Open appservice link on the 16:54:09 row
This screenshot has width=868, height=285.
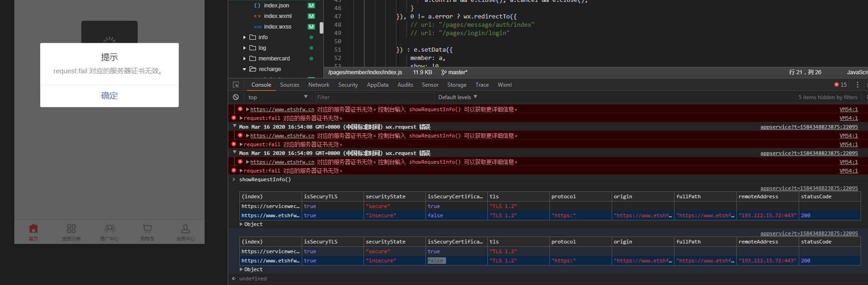809,153
